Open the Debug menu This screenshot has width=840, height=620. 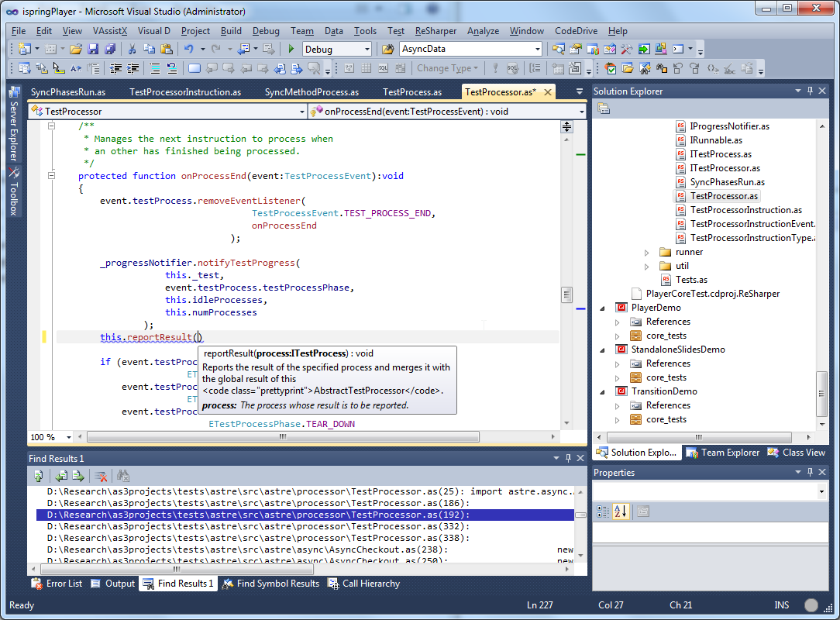coord(266,31)
